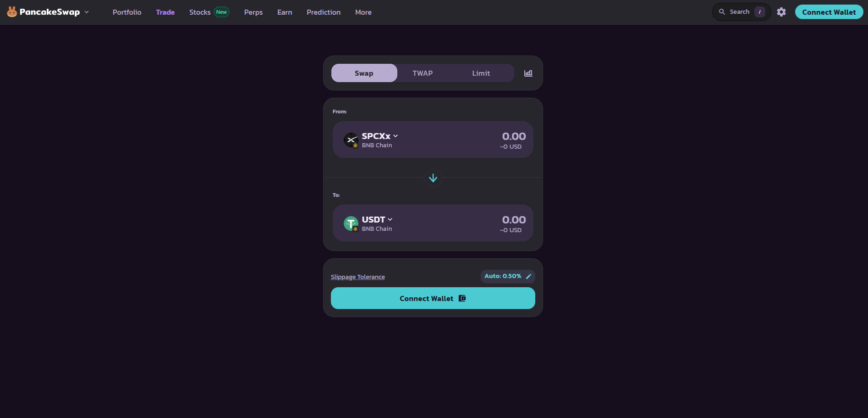Click the New badge next to Stocks

(221, 12)
